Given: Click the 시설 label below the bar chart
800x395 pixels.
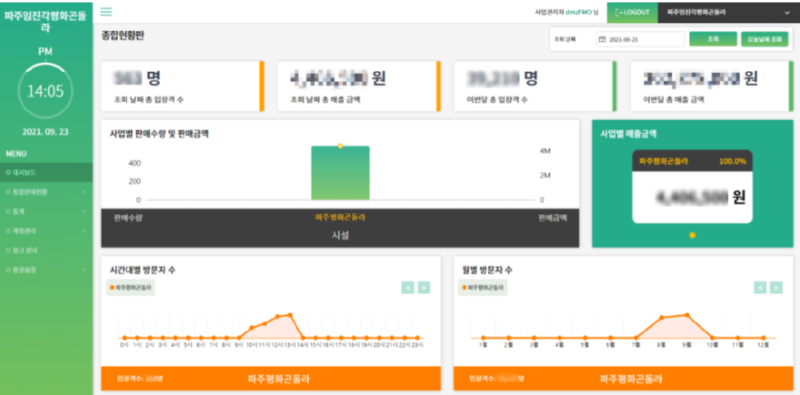Looking at the screenshot, I should tap(340, 235).
